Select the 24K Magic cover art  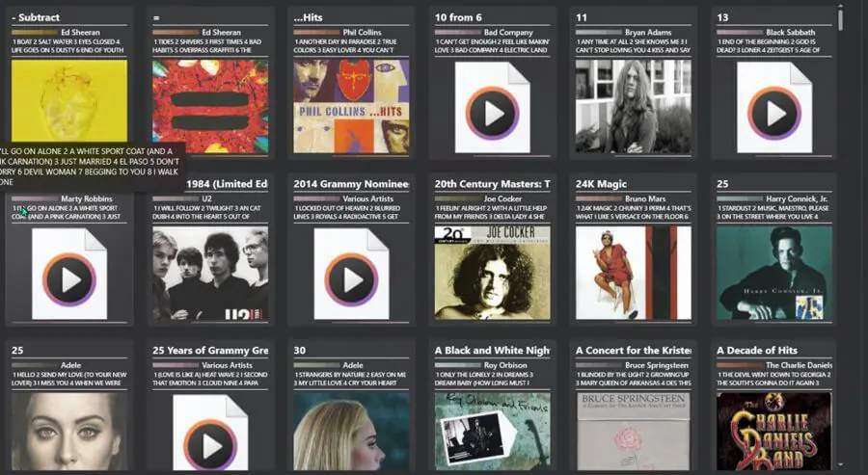(634, 274)
